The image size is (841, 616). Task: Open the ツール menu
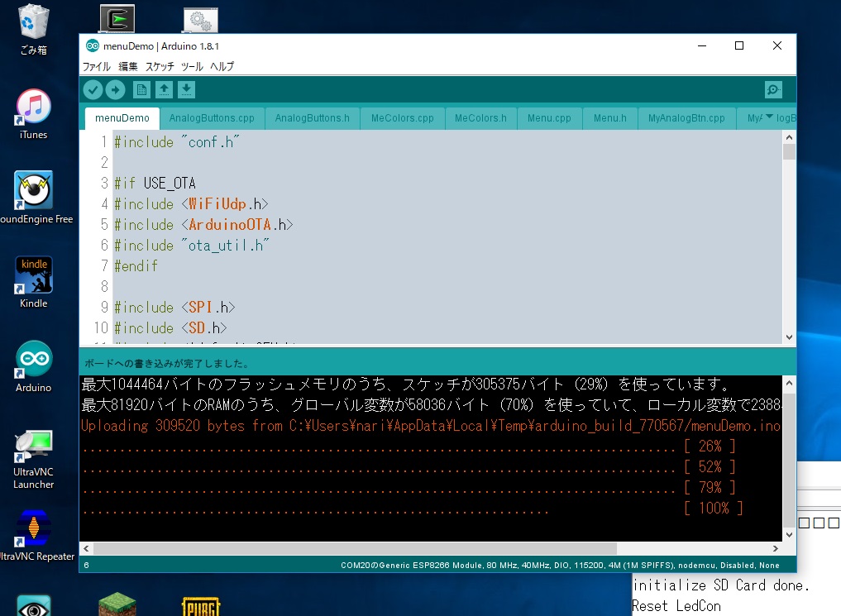[192, 66]
